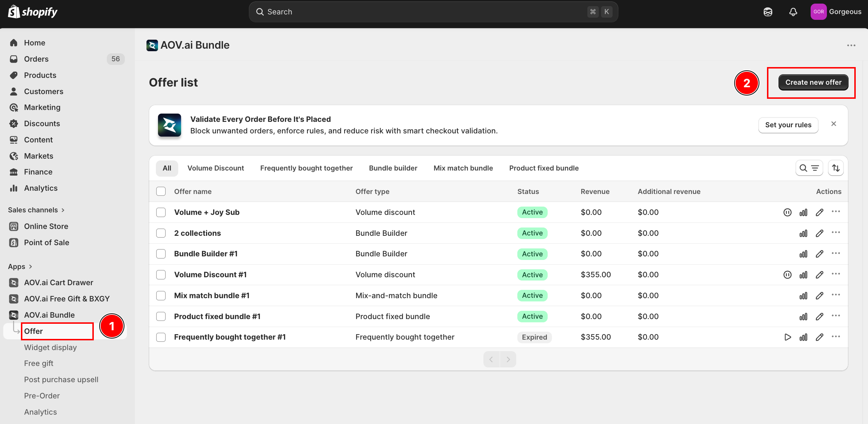Open more actions for 2 collections

coord(836,233)
